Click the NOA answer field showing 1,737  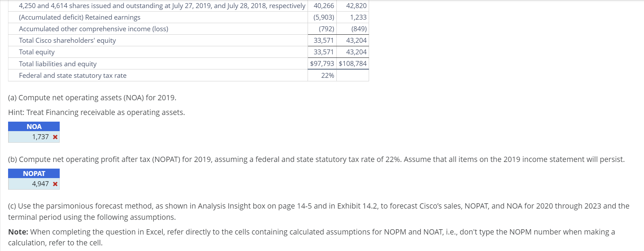[34, 137]
